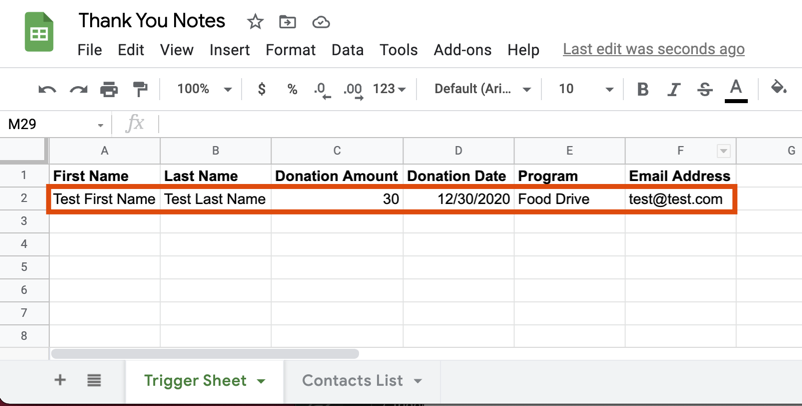Select the Food Drive cell

tap(569, 199)
